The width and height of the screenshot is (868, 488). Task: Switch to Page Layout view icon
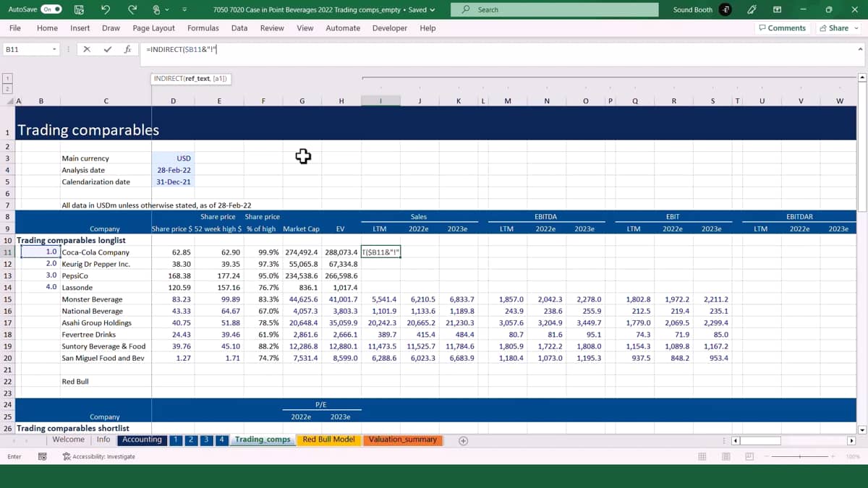[x=726, y=457]
